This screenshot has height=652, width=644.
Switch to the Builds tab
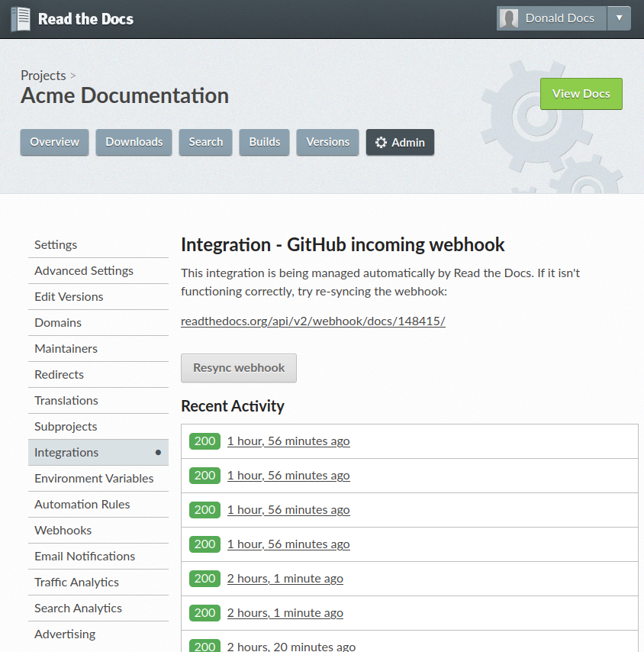click(x=264, y=142)
